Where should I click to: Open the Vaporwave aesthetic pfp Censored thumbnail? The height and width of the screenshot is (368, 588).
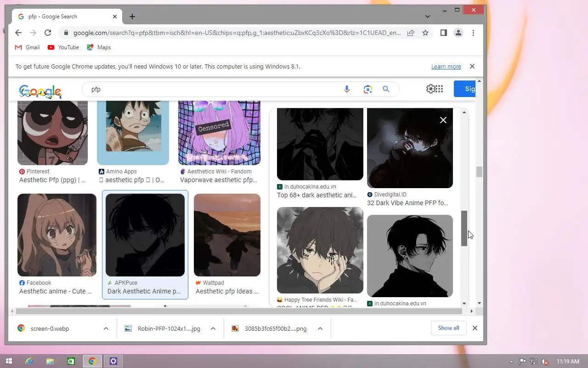(x=219, y=133)
